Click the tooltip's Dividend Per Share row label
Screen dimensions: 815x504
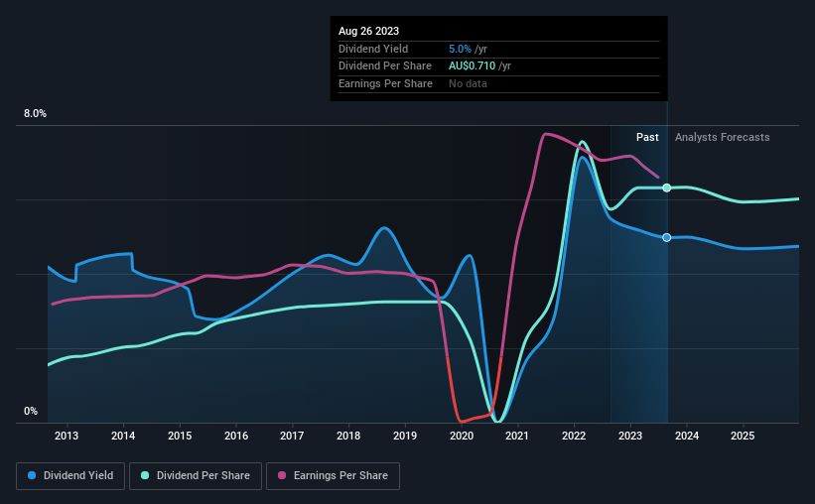pyautogui.click(x=384, y=66)
